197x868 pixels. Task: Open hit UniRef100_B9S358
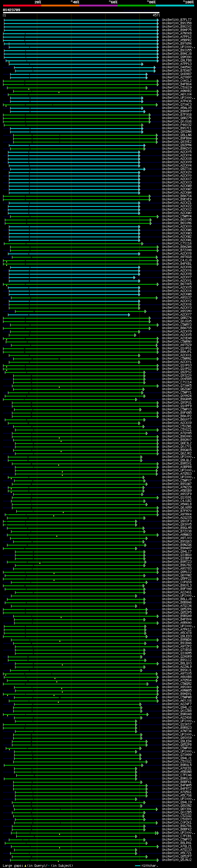[x=176, y=23]
